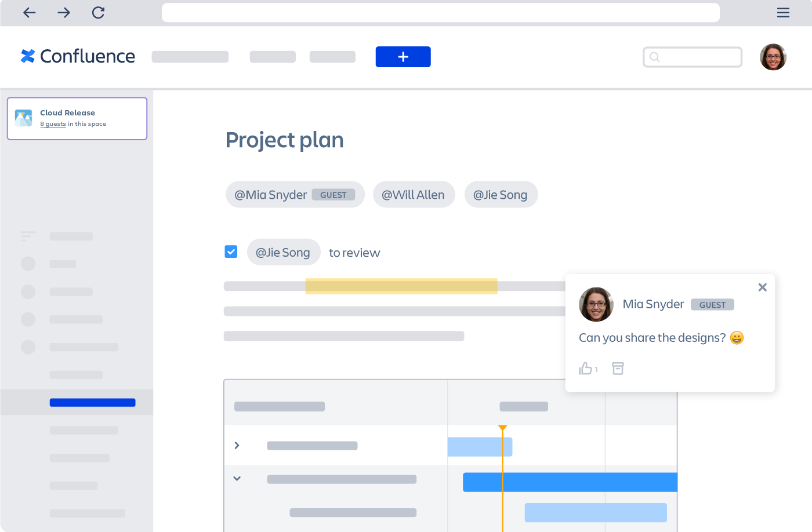Collapse the second Gantt chart row
This screenshot has width=812, height=532.
(237, 478)
